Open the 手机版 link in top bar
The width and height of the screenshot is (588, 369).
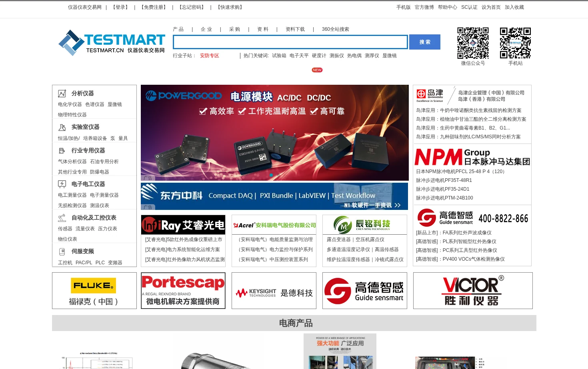coord(404,7)
